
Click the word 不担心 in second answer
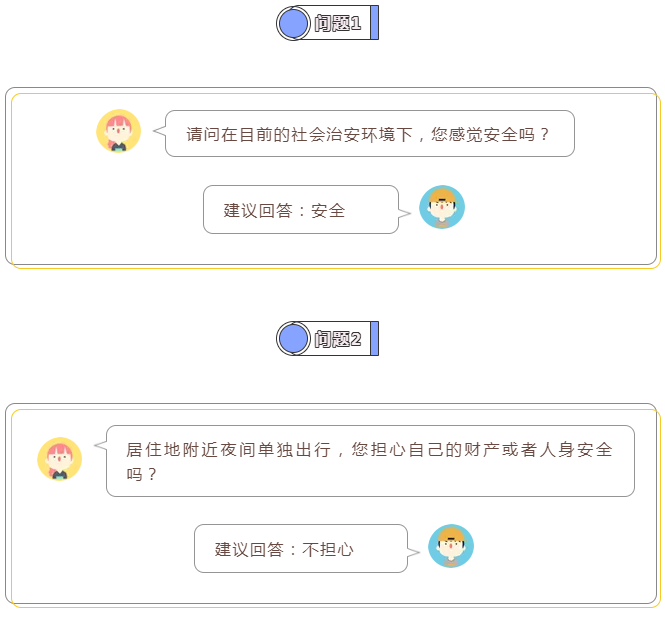pyautogui.click(x=327, y=550)
